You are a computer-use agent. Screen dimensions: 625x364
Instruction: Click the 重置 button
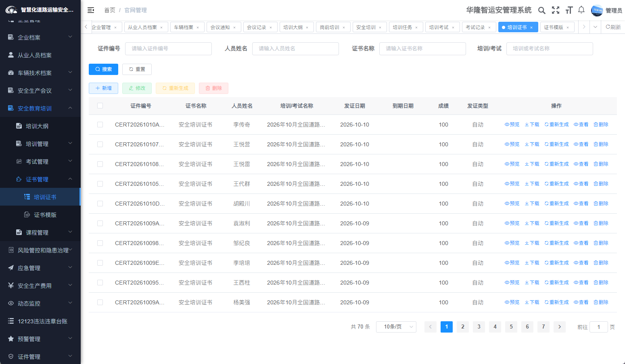pos(137,69)
